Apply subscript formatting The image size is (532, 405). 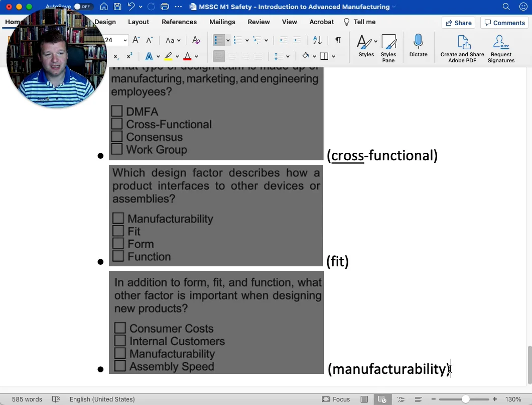(116, 56)
